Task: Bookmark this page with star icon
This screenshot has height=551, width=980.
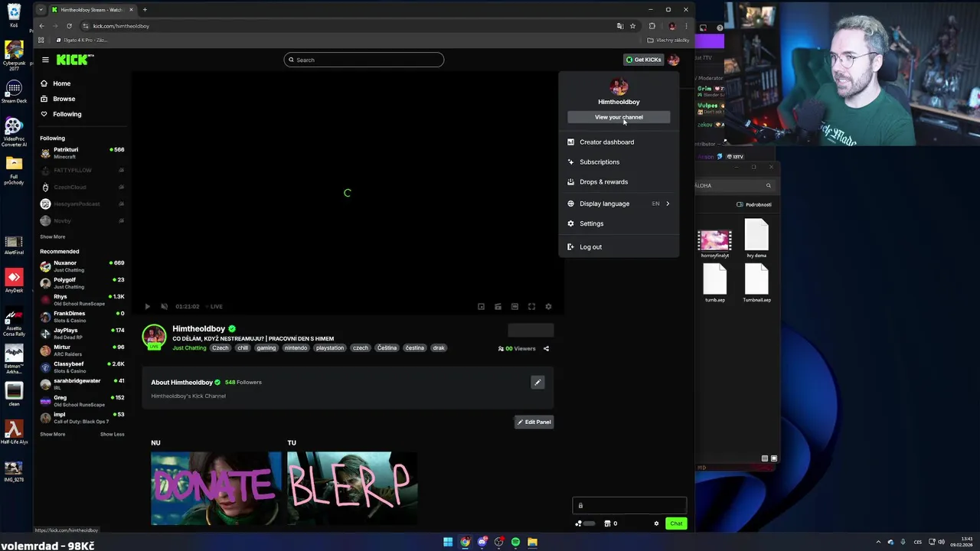Action: click(632, 26)
